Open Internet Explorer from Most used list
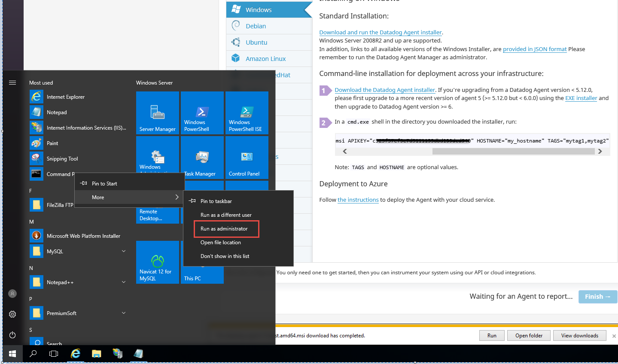 click(77, 97)
